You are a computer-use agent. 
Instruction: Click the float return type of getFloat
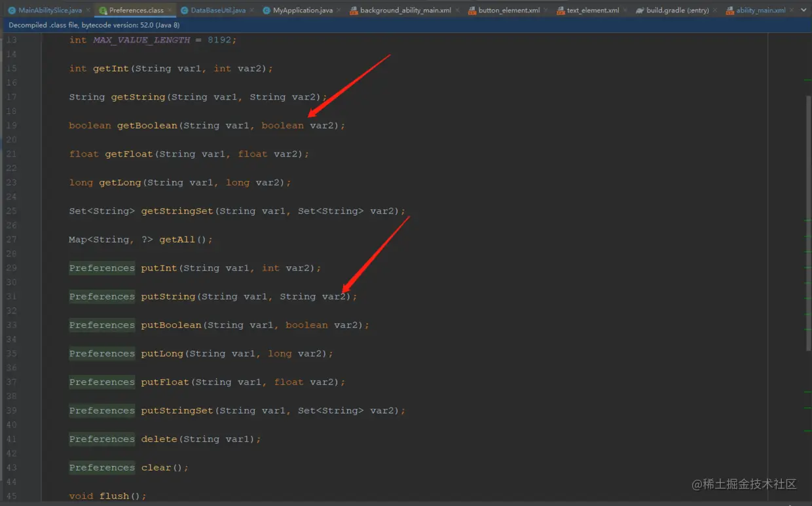tap(84, 154)
